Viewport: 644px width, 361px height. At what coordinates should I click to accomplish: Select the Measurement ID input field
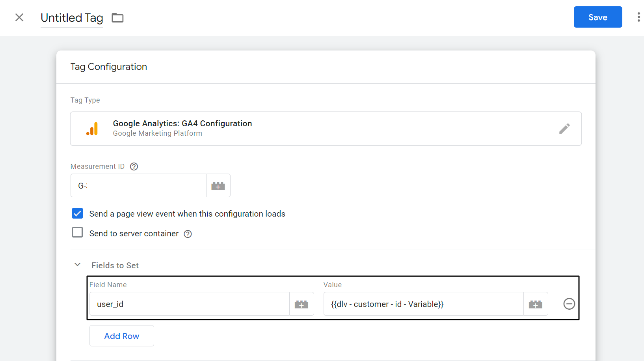tap(138, 185)
